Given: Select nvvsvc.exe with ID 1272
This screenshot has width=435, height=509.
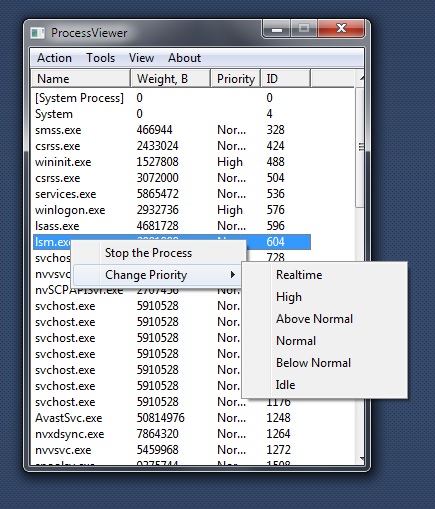Looking at the screenshot, I should (x=172, y=450).
